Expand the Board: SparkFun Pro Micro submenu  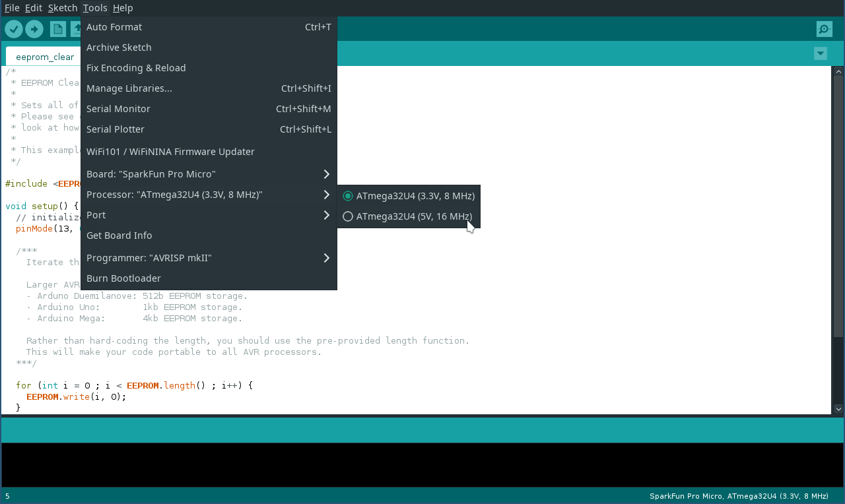(209, 174)
